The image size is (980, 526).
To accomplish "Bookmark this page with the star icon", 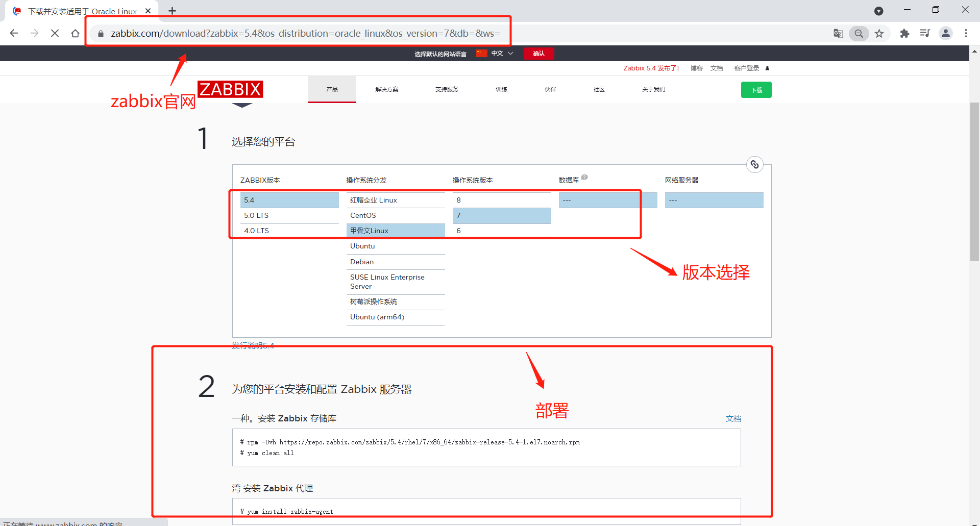I will (879, 33).
